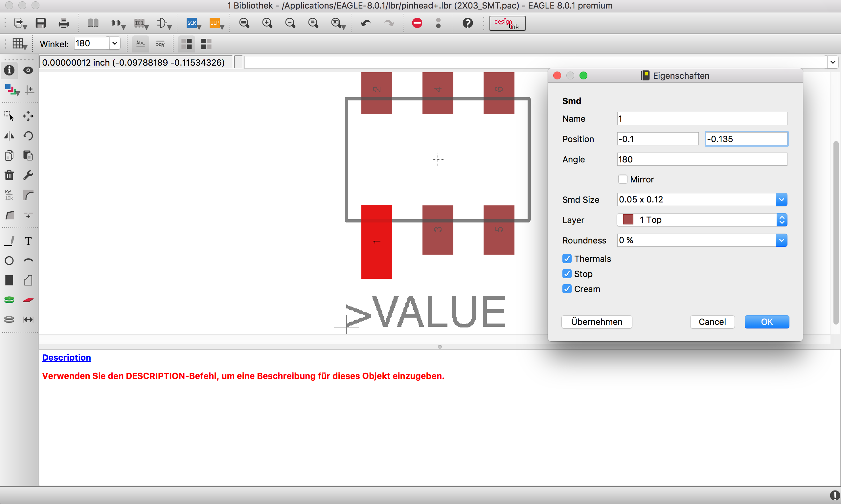
Task: Click the red Stop command icon
Action: [x=417, y=23]
